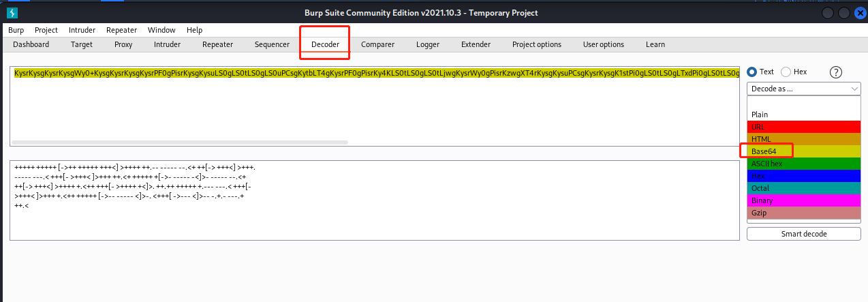The width and height of the screenshot is (868, 302).
Task: Click the Smart decode button
Action: 803,234
